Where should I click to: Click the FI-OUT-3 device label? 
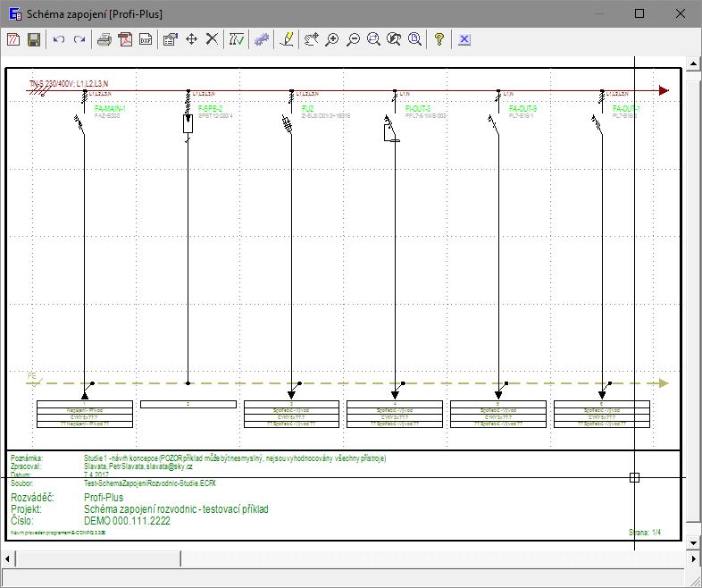418,108
